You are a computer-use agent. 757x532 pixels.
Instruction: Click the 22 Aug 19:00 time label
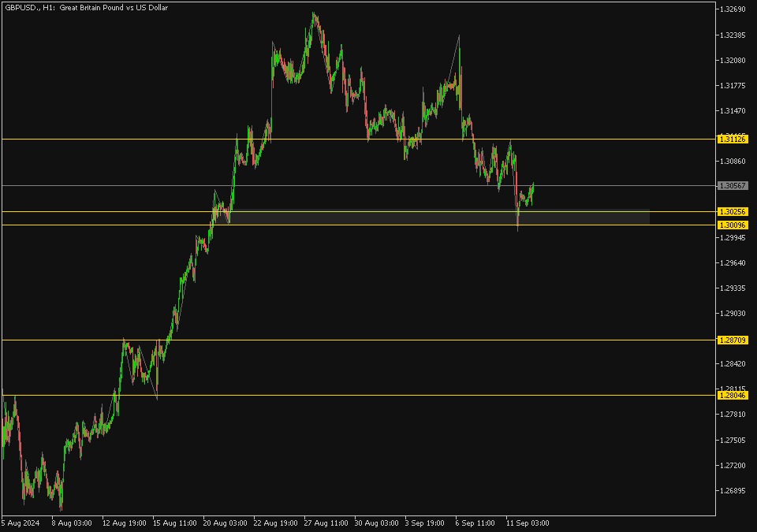[276, 523]
